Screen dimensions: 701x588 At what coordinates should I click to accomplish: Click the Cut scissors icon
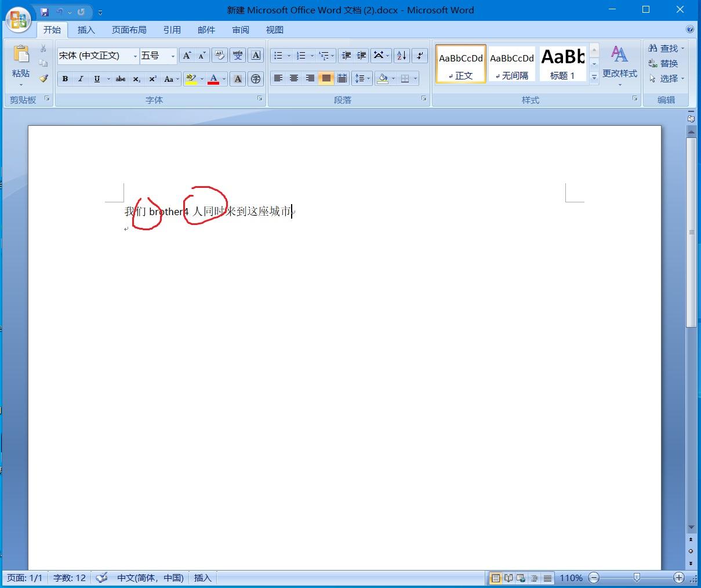43,49
